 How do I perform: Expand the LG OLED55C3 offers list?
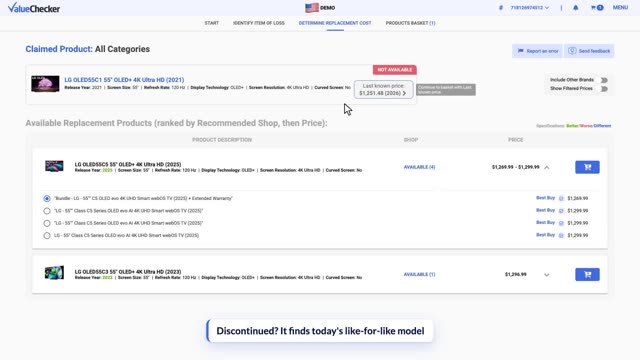click(x=547, y=275)
